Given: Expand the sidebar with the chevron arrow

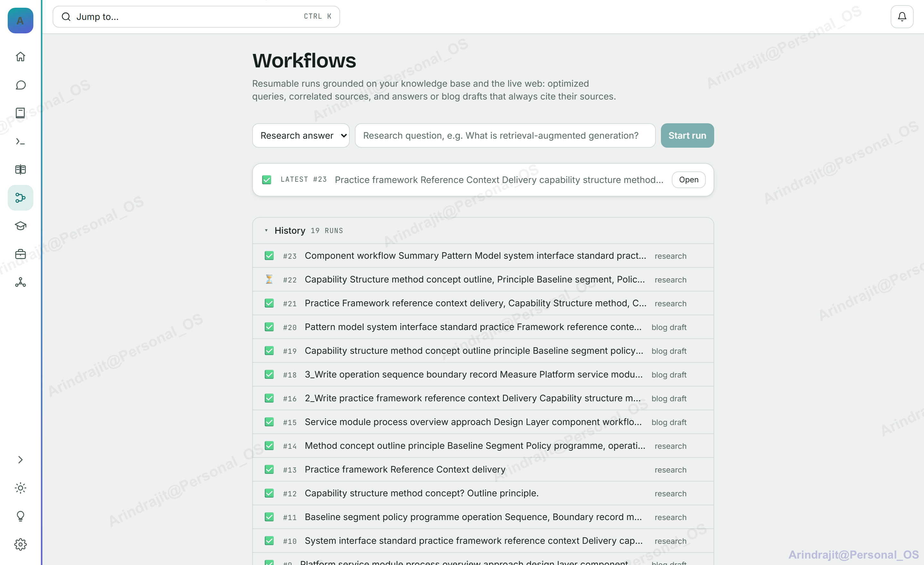Looking at the screenshot, I should (x=20, y=460).
